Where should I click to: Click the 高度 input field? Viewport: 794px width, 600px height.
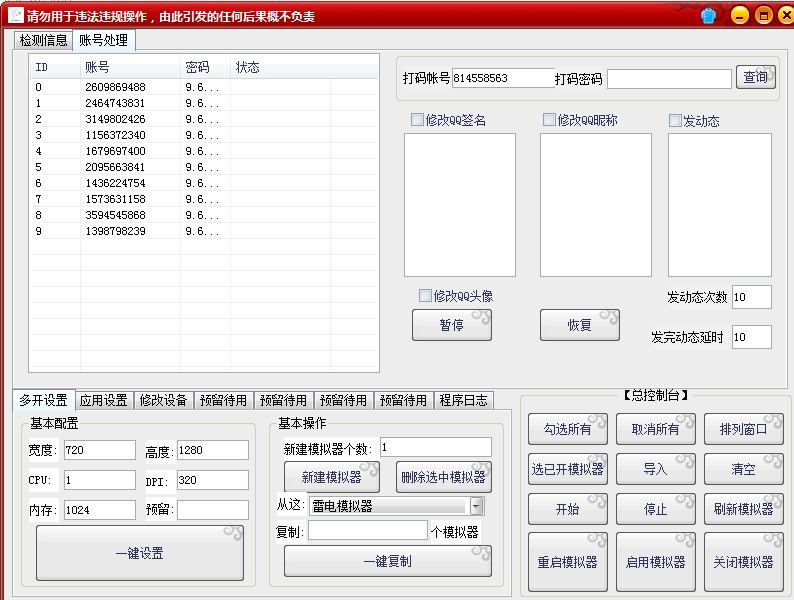point(213,450)
